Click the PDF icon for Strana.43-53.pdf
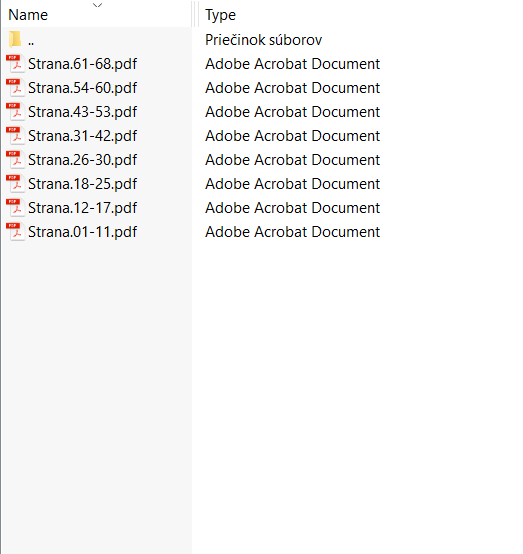 click(x=15, y=112)
